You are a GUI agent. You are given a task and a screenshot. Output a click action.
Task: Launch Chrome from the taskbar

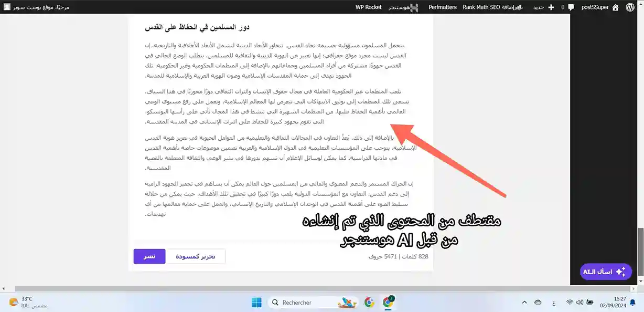370,302
